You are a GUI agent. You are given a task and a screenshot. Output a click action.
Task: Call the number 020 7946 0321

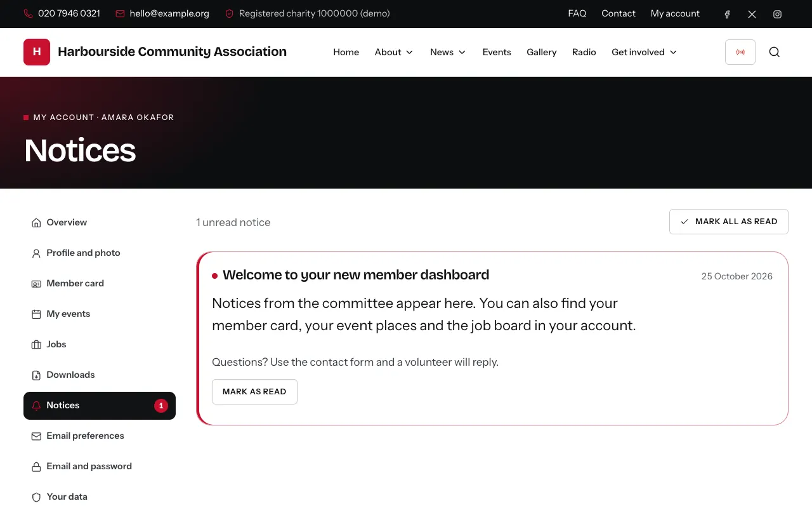(x=69, y=13)
